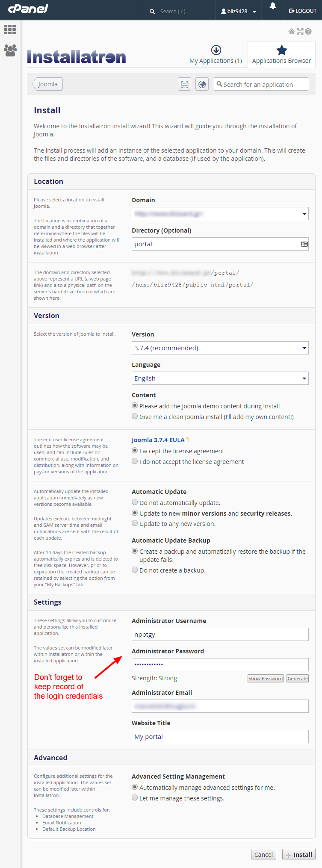322x868 pixels.
Task: Choose update to minor versions and security releases
Action: (x=135, y=513)
